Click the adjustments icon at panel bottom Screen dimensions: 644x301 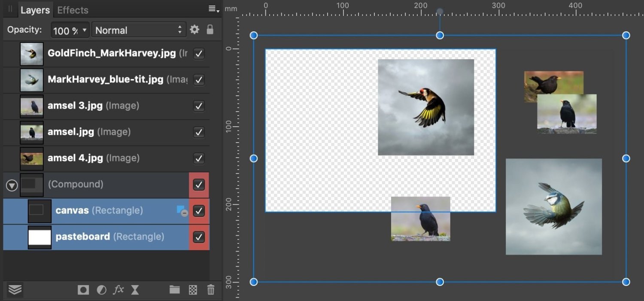pos(101,290)
